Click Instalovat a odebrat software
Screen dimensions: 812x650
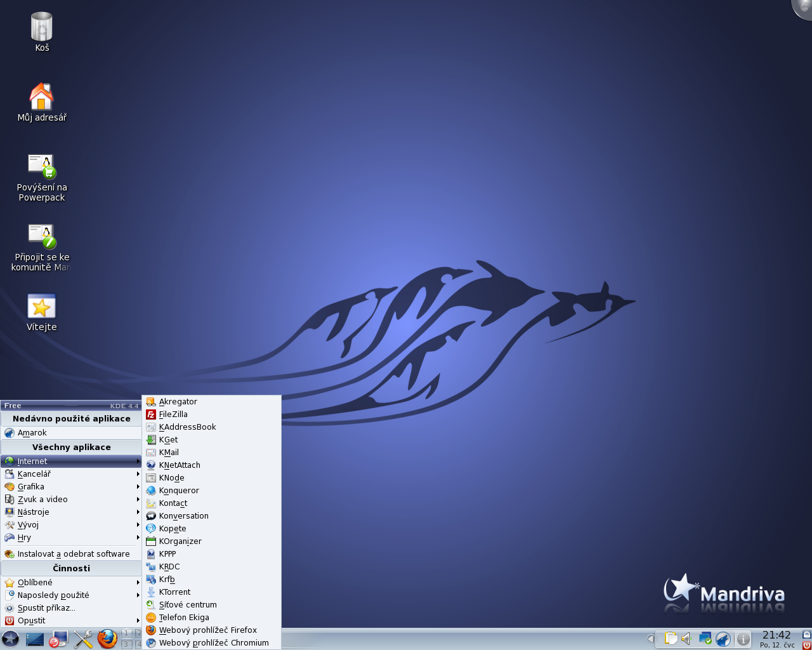pos(71,554)
